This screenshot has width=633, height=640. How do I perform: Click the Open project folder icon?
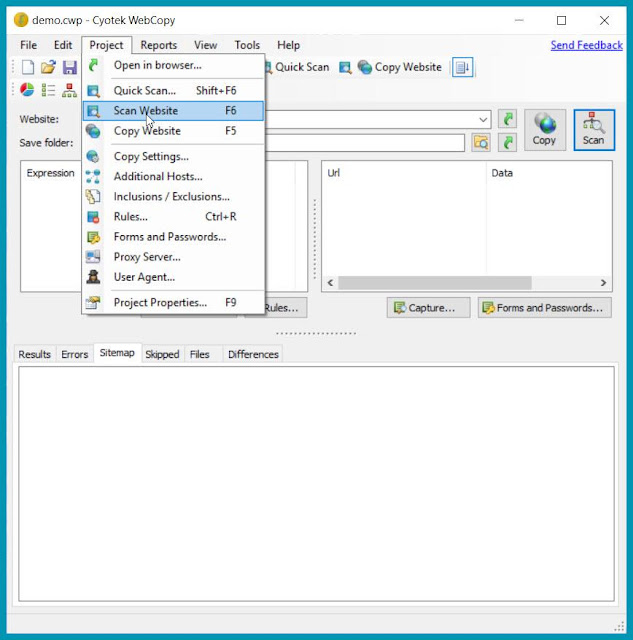(x=48, y=67)
